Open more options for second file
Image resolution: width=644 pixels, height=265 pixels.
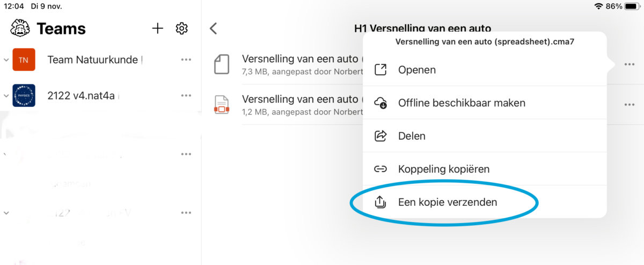(629, 105)
